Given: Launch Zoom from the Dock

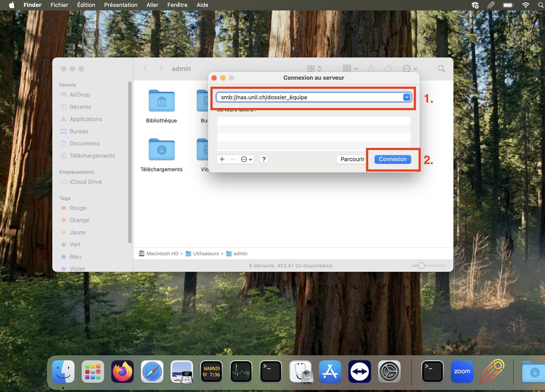Looking at the screenshot, I should click(x=462, y=371).
